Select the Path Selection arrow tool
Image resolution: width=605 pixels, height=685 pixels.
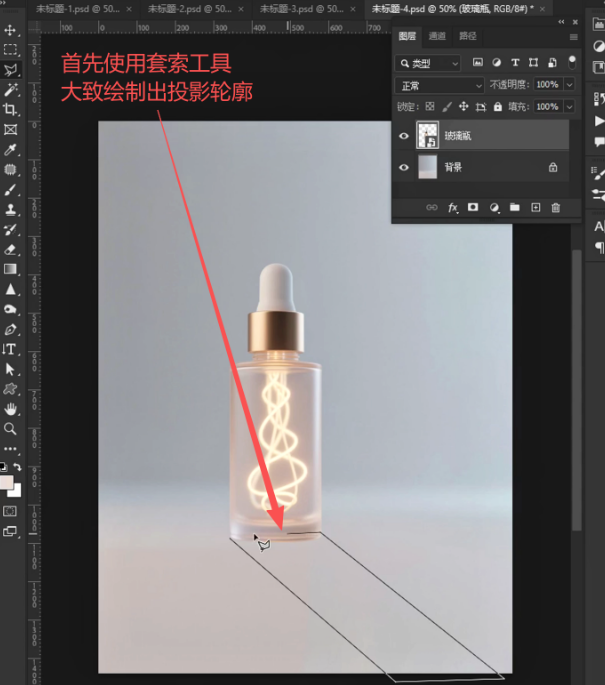(10, 369)
